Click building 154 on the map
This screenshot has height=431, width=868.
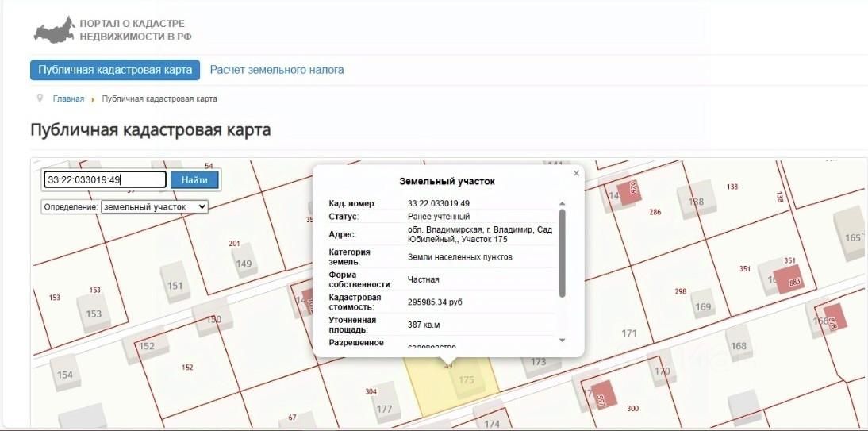click(65, 373)
